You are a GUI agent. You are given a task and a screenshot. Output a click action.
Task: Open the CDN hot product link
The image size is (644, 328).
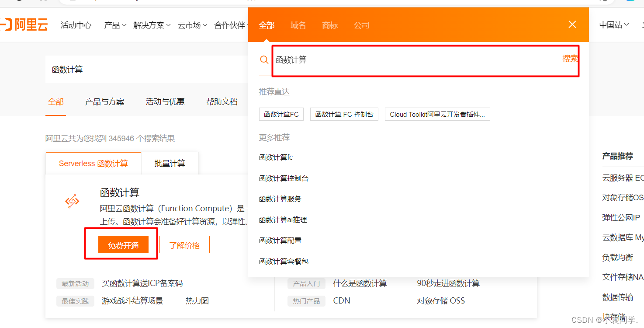342,301
